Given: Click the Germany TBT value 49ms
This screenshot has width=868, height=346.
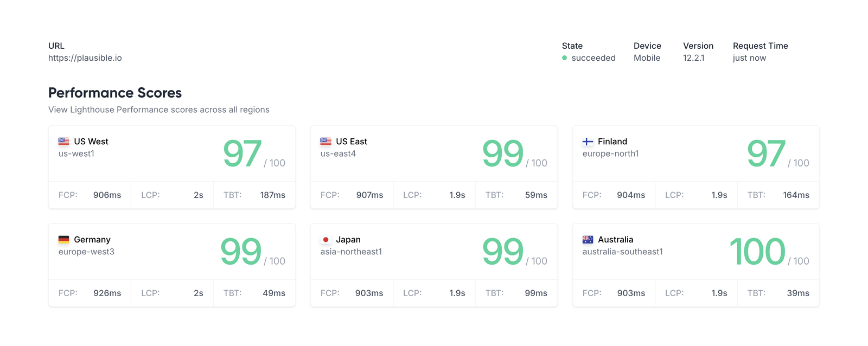Looking at the screenshot, I should [x=273, y=293].
